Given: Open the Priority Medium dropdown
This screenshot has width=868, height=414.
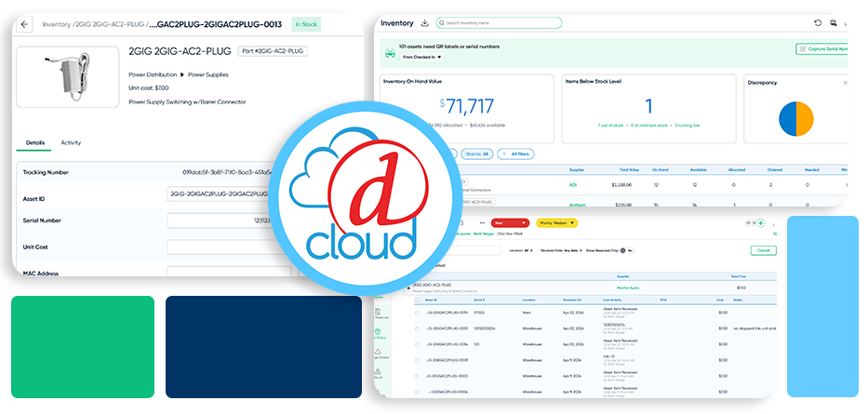Looking at the screenshot, I should pyautogui.click(x=557, y=223).
